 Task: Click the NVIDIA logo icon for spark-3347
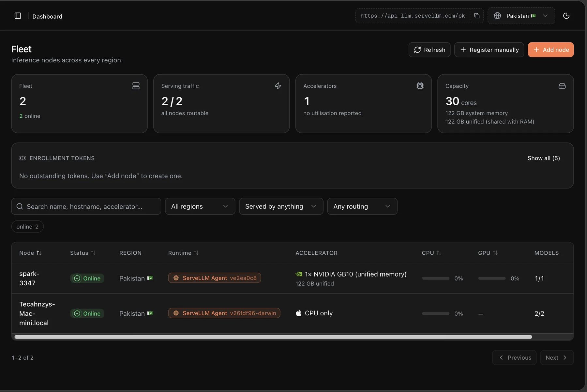tap(299, 274)
